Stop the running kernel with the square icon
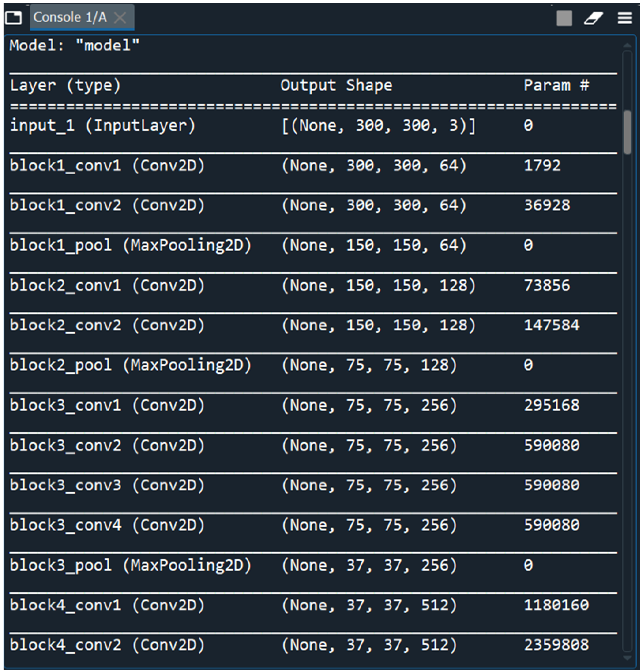This screenshot has height=672, width=643. pyautogui.click(x=564, y=18)
